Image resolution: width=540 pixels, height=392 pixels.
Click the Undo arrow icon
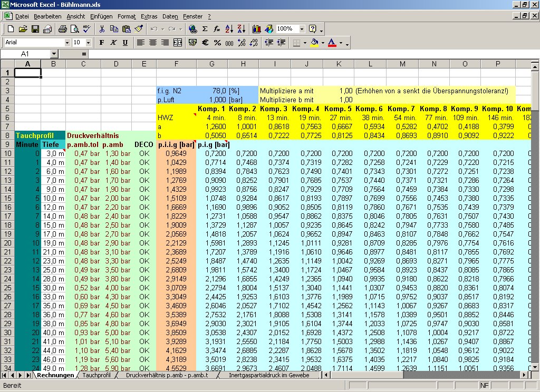point(154,29)
